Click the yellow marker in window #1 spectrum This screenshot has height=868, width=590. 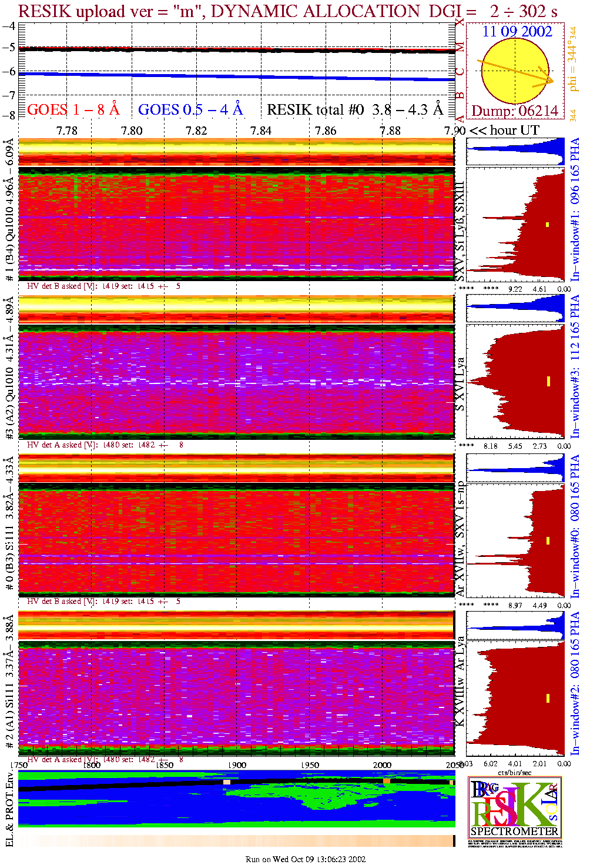pyautogui.click(x=547, y=224)
